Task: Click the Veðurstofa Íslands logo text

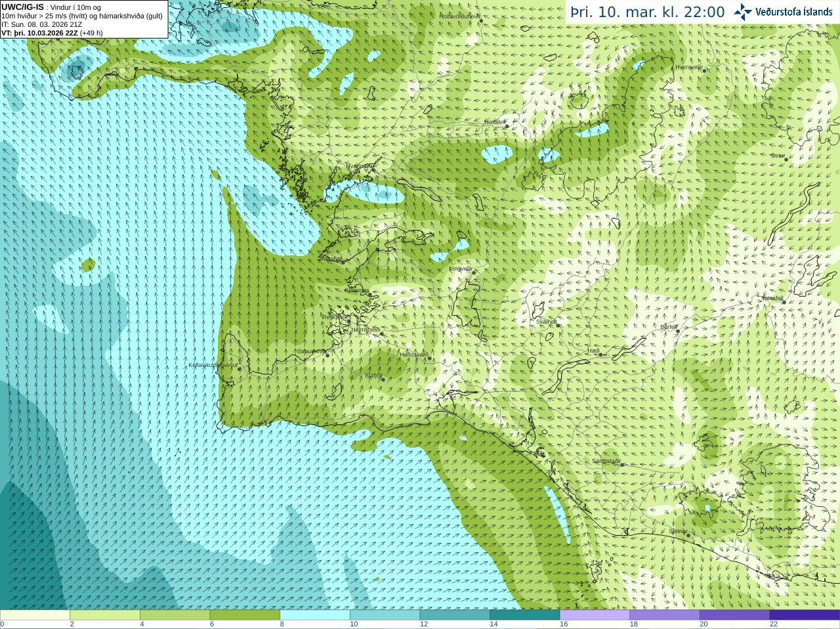Action: coord(793,12)
